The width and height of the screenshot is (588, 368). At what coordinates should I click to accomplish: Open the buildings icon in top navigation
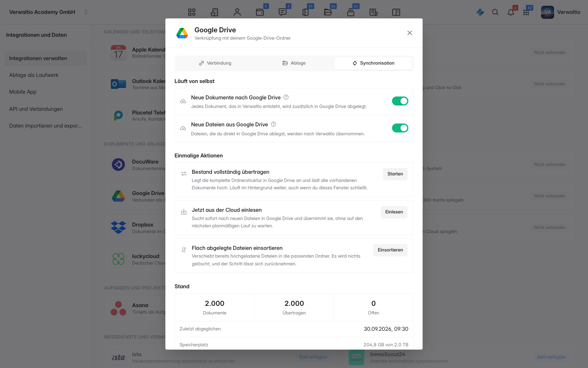tap(214, 12)
